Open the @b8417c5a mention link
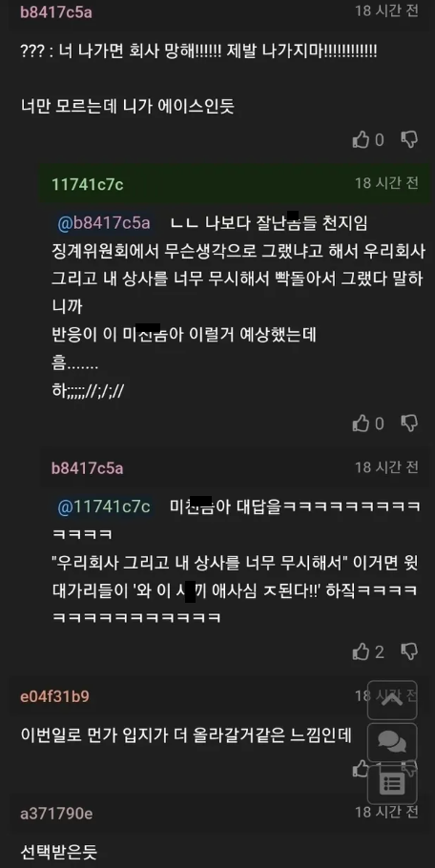 pyautogui.click(x=103, y=222)
